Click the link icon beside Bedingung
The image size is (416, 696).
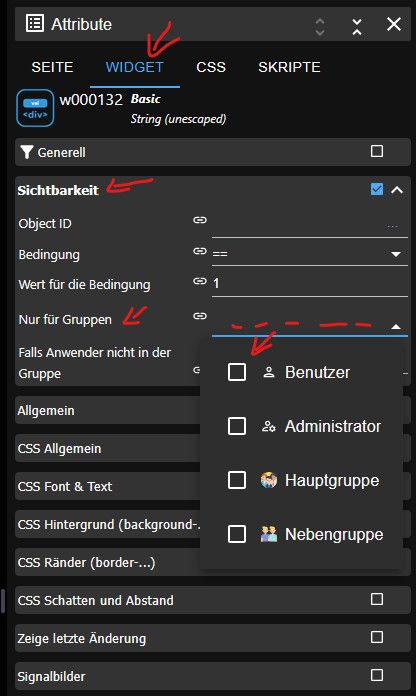200,251
